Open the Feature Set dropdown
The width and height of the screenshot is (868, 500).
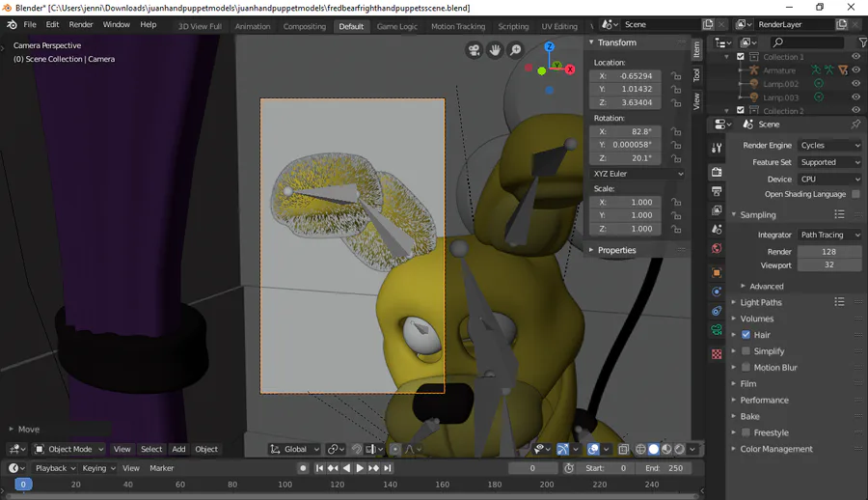click(829, 162)
